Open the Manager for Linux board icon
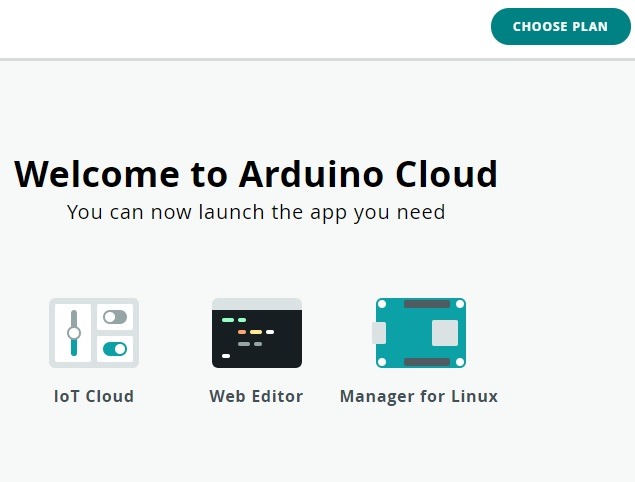 click(419, 333)
